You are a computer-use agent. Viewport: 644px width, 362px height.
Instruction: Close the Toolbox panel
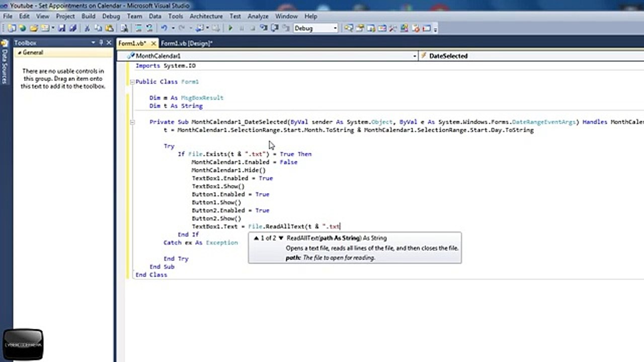[x=109, y=43]
